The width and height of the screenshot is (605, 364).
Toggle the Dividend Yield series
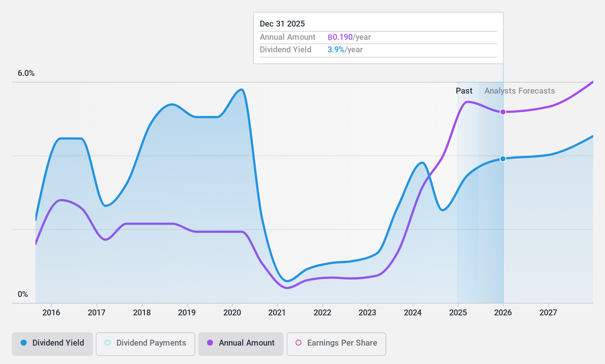52,344
